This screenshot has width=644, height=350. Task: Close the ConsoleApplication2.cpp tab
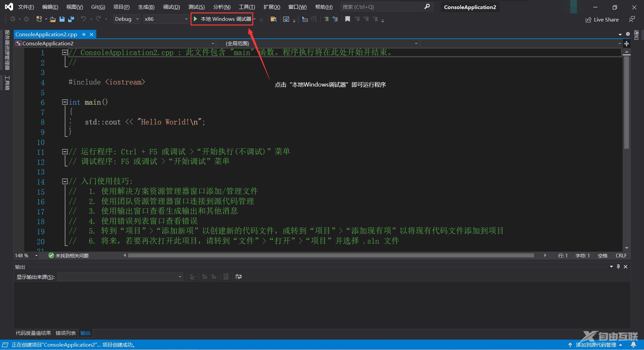click(92, 34)
